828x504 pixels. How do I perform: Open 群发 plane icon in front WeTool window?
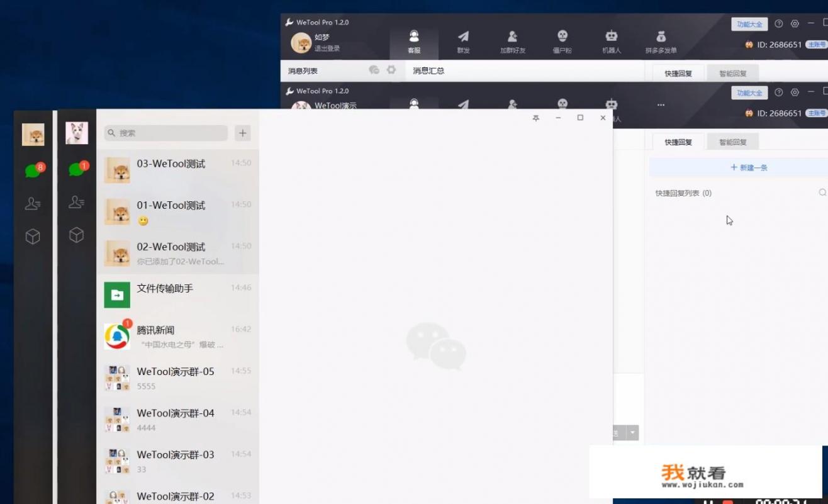[x=463, y=104]
